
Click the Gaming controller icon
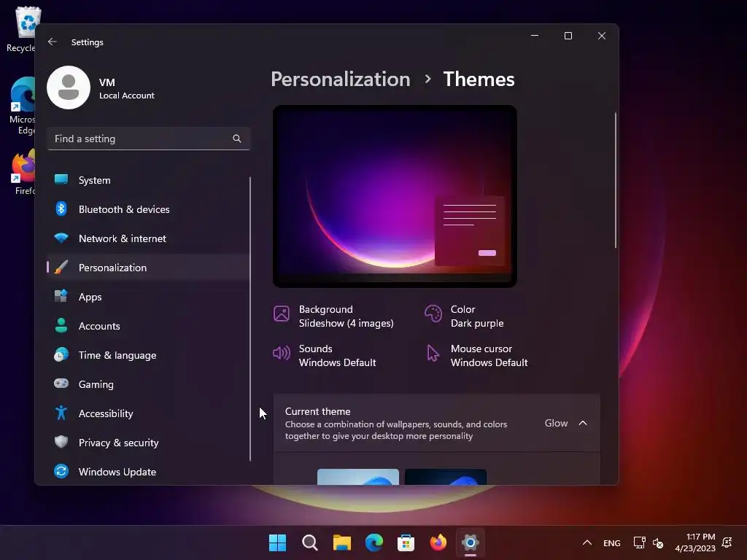coord(61,384)
